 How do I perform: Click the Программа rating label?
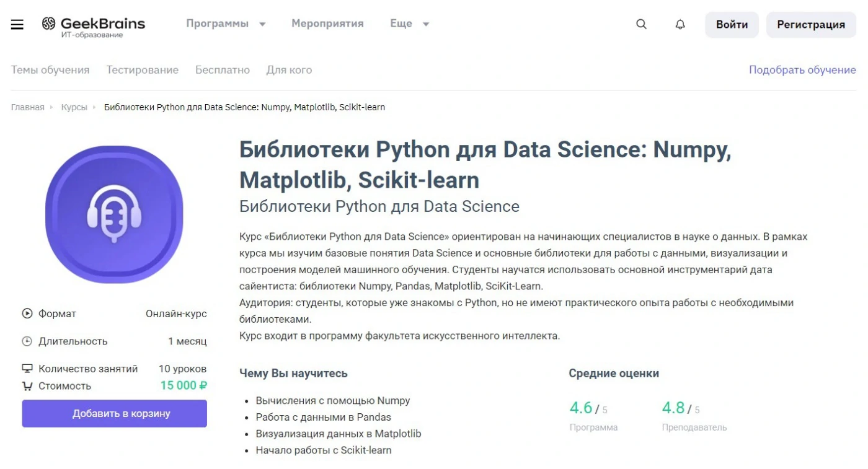[593, 427]
